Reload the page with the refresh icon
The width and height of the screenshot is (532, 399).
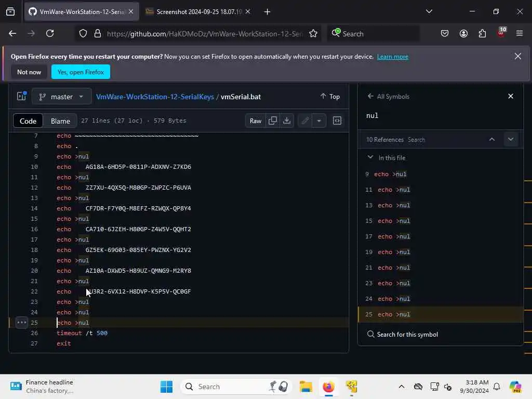coord(50,34)
